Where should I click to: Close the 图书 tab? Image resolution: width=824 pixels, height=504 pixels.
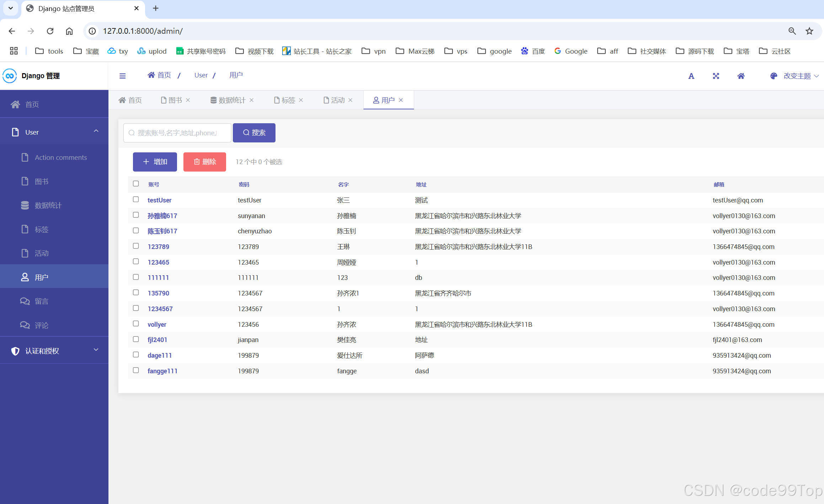point(188,100)
